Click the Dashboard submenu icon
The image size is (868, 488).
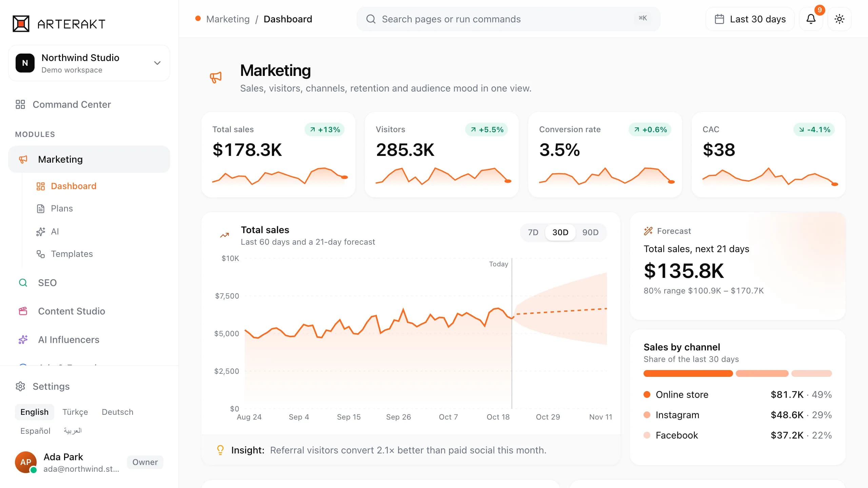(x=41, y=186)
